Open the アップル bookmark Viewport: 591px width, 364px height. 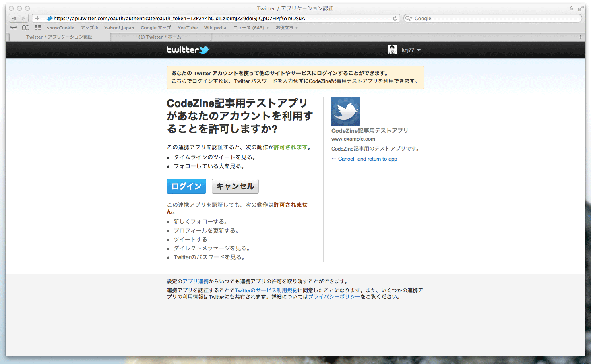coord(89,28)
